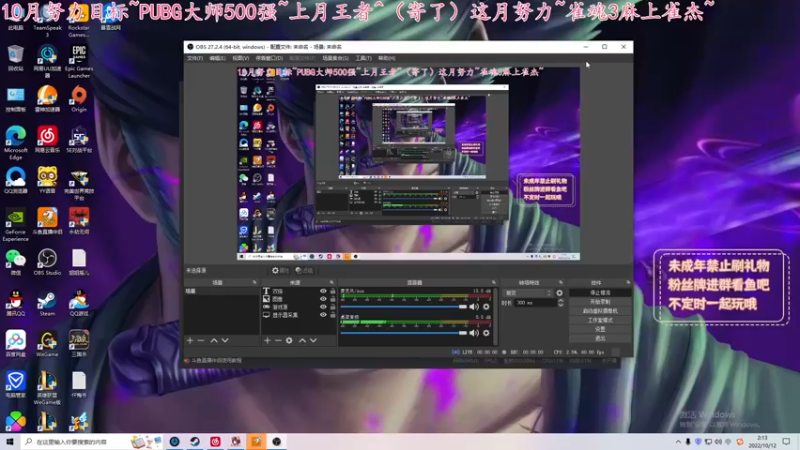Open the 场景集合(S) menu
Image resolution: width=800 pixels, height=450 pixels.
(x=335, y=58)
